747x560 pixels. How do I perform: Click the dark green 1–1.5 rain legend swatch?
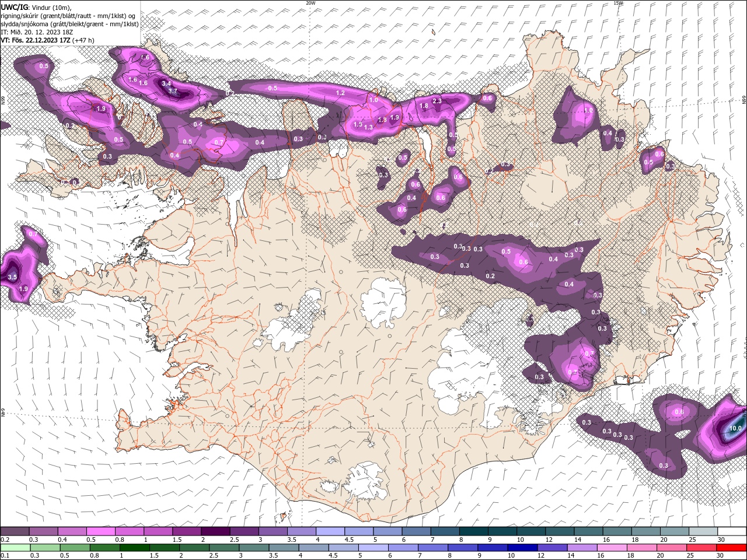(x=134, y=548)
